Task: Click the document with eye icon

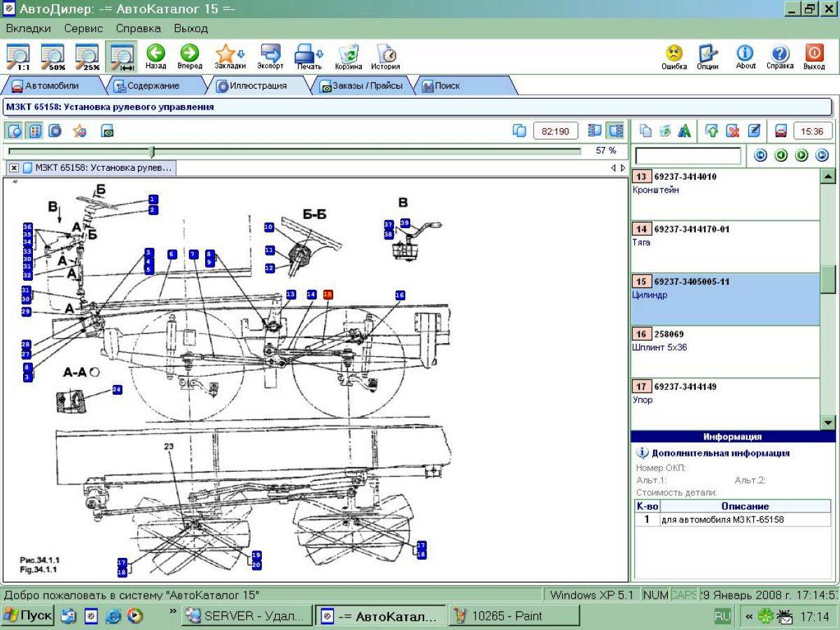Action: point(107,131)
